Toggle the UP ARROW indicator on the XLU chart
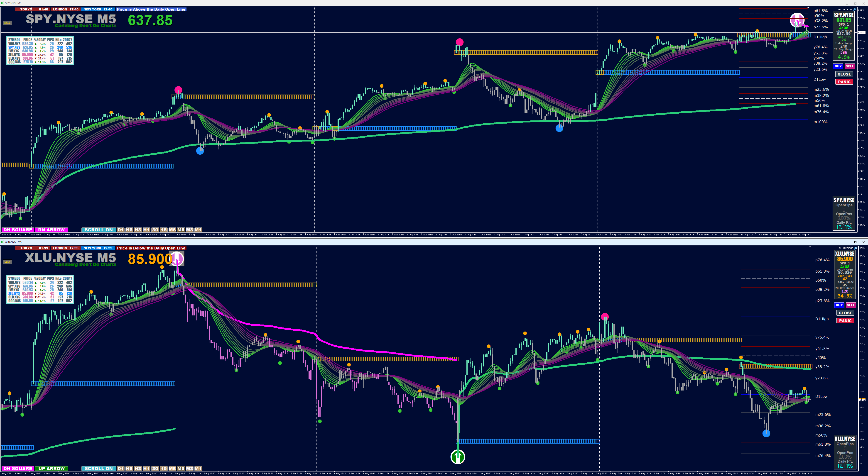The image size is (868, 476). tap(51, 469)
